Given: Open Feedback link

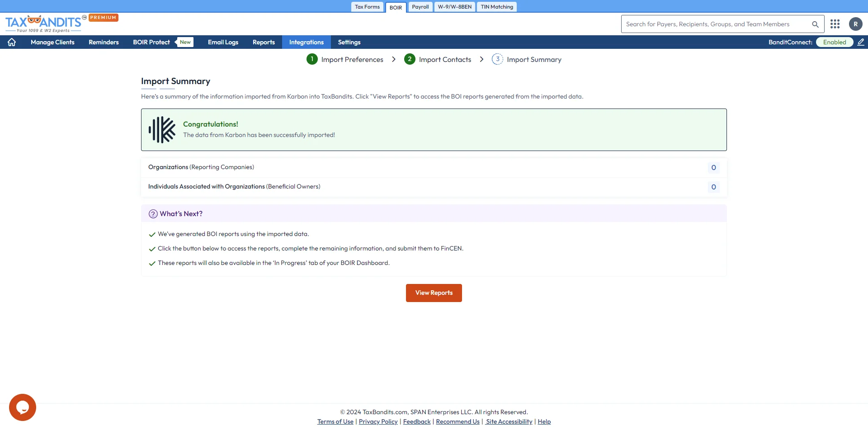Looking at the screenshot, I should (x=417, y=421).
